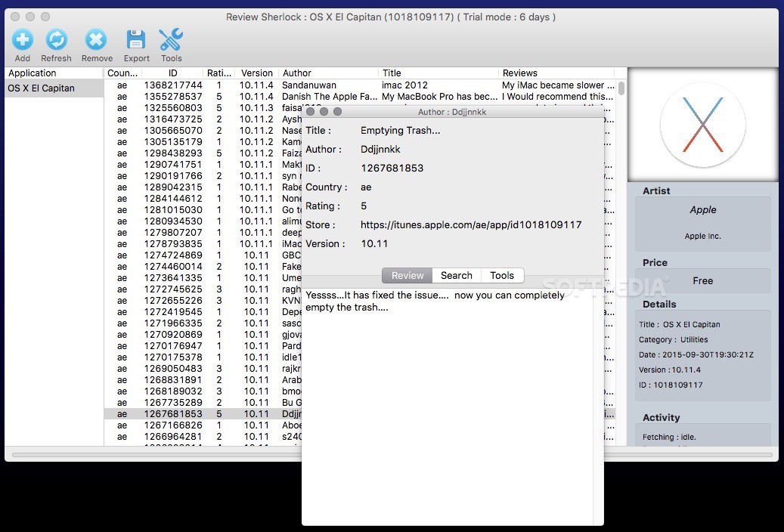
Task: Select review row with ID 1273641335
Action: click(203, 278)
